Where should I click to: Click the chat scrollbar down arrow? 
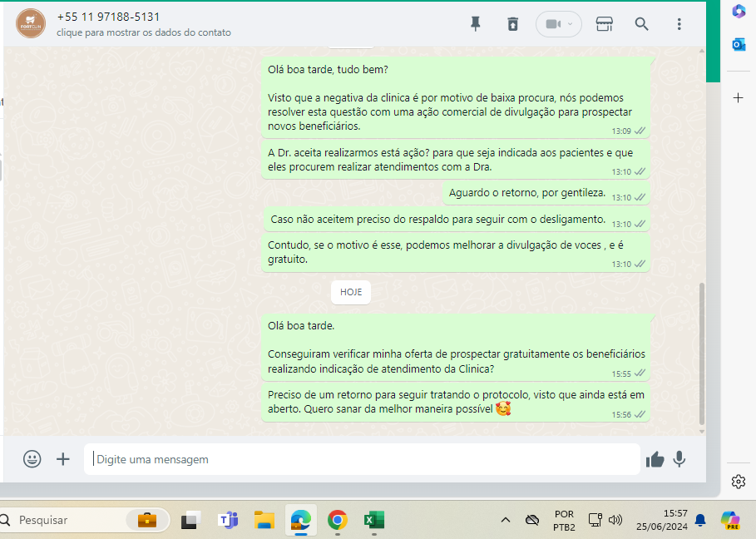click(702, 432)
